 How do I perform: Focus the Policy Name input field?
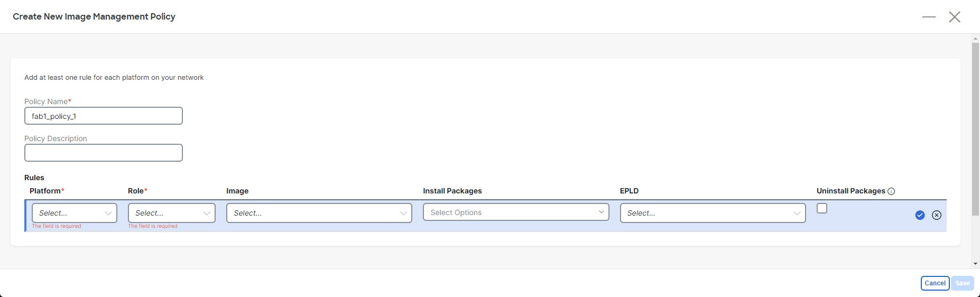104,116
